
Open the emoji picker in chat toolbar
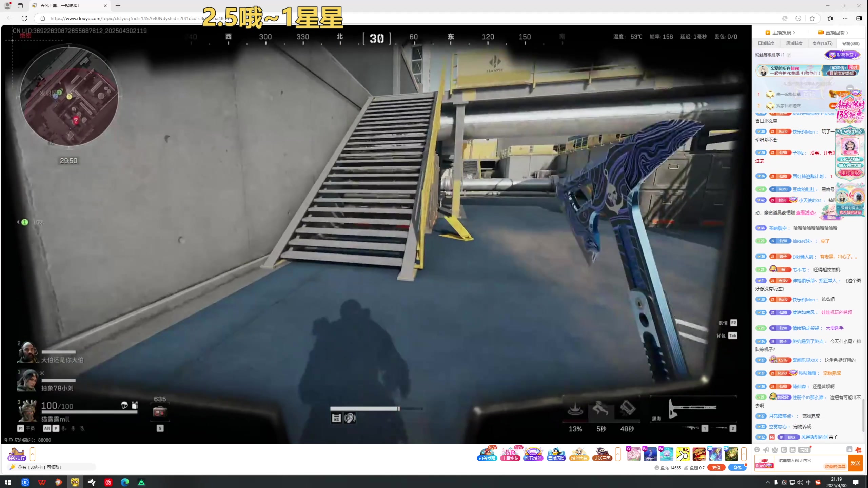(x=757, y=450)
